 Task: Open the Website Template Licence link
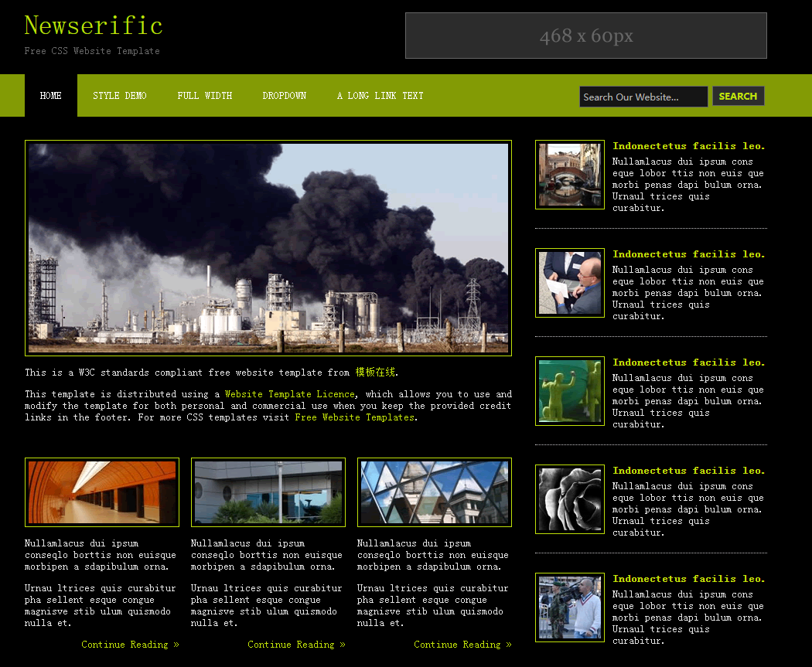pos(290,393)
